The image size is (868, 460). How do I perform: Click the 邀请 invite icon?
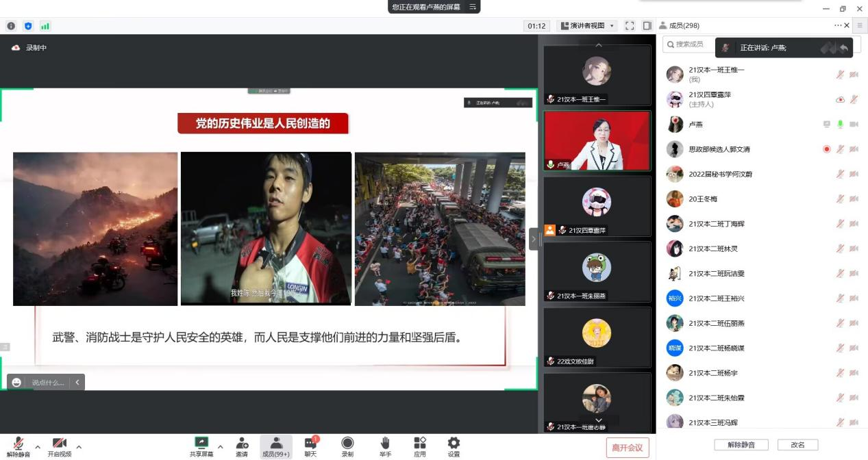point(242,447)
